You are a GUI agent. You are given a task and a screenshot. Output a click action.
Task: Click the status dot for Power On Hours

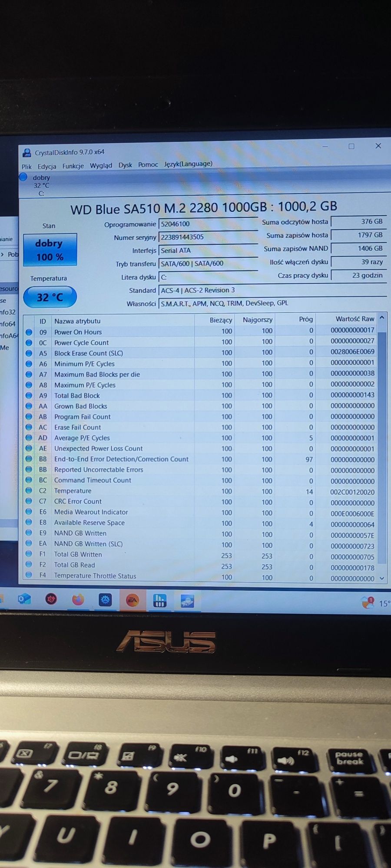point(29,332)
